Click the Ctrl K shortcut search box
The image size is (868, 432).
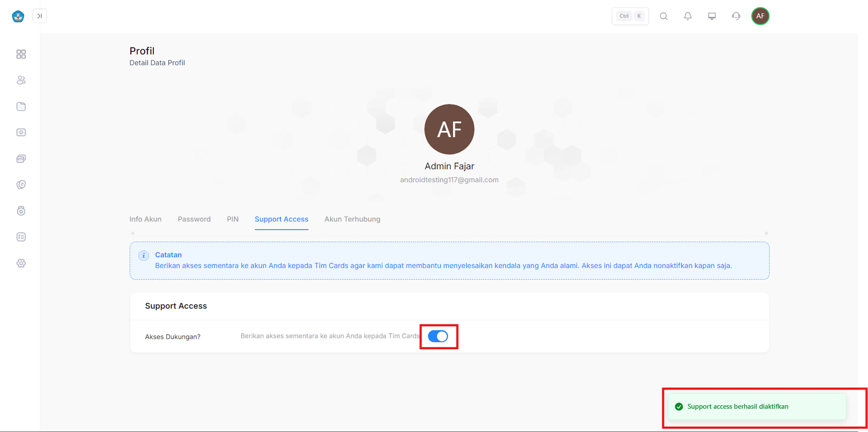630,16
